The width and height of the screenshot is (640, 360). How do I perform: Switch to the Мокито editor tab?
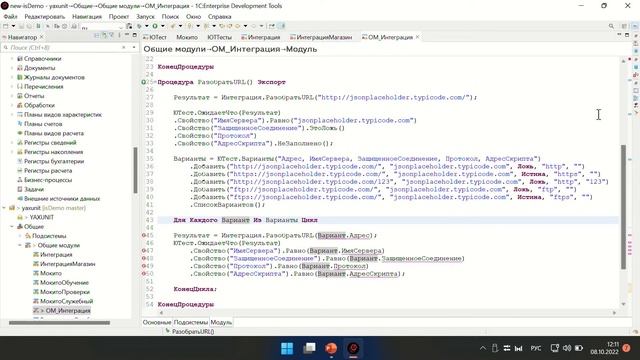pos(187,37)
